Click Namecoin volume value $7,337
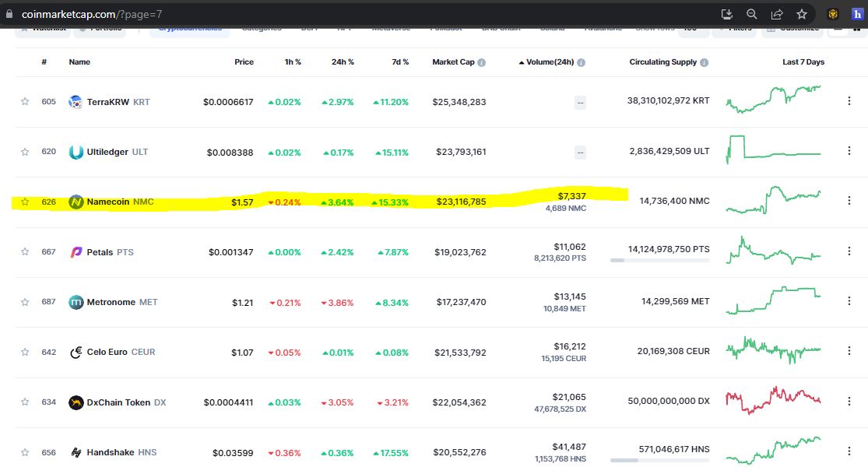 [572, 196]
